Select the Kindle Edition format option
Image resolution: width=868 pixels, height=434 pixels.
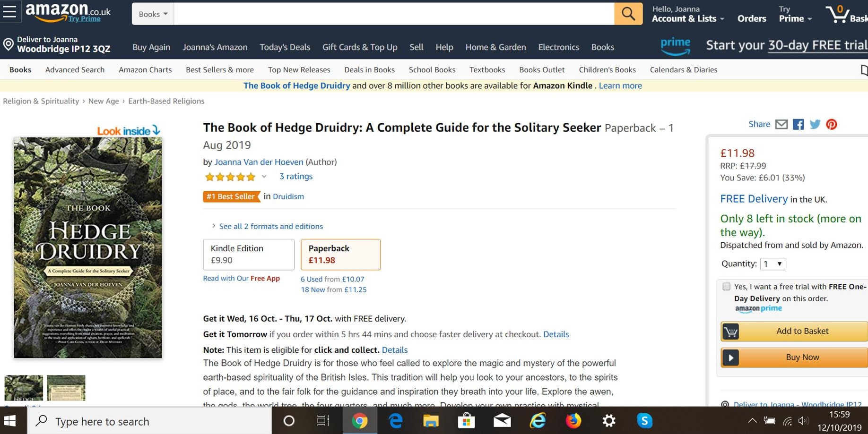click(249, 254)
